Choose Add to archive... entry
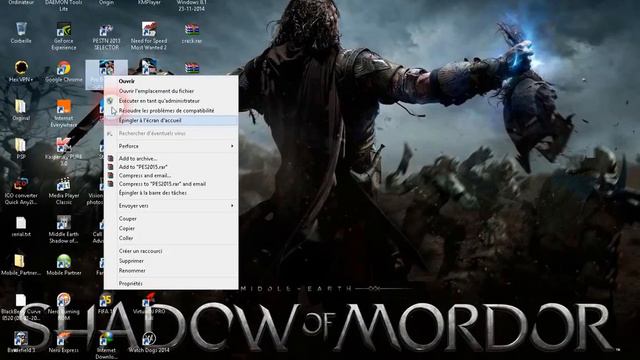 (171, 158)
